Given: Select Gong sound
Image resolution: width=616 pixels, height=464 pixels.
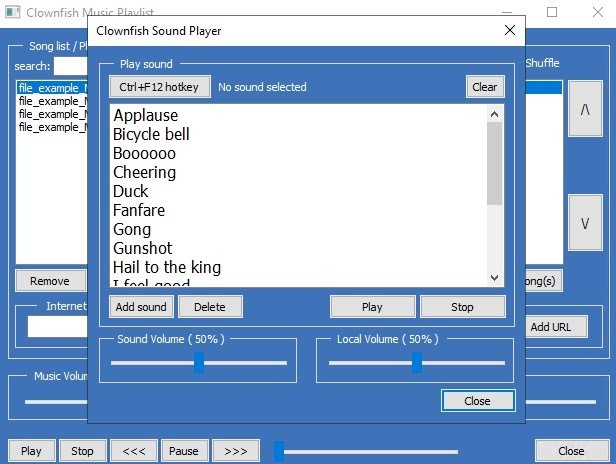Looking at the screenshot, I should point(300,229).
